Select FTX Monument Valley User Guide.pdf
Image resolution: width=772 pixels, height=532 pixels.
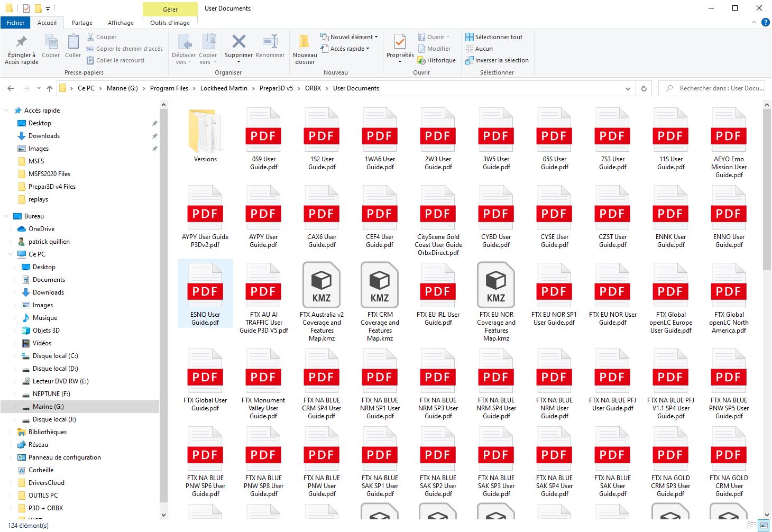pos(263,384)
